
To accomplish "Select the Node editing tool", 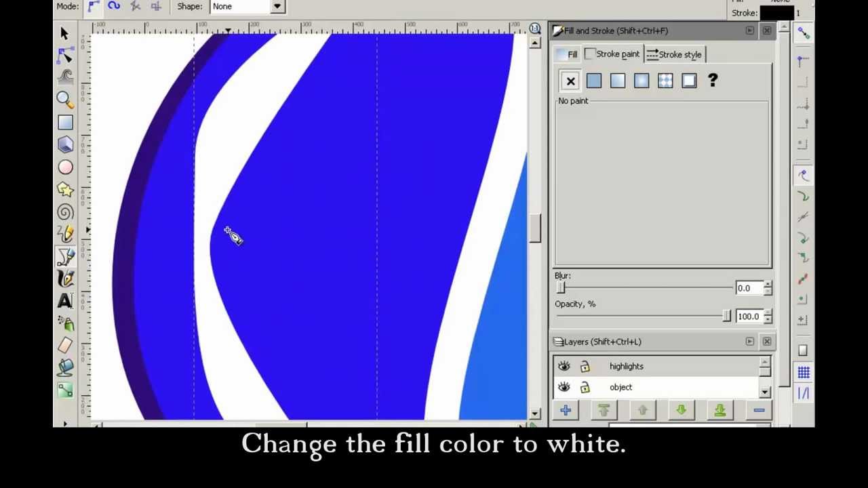I will point(65,55).
